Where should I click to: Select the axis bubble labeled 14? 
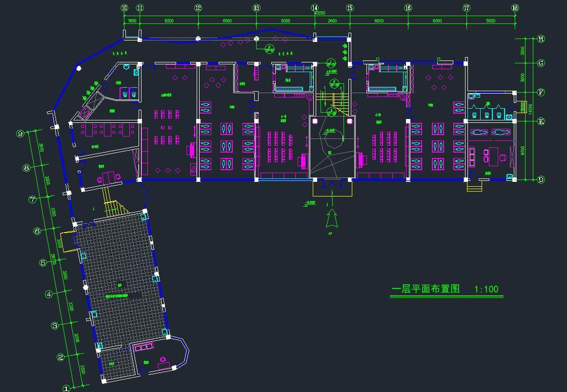[315, 8]
